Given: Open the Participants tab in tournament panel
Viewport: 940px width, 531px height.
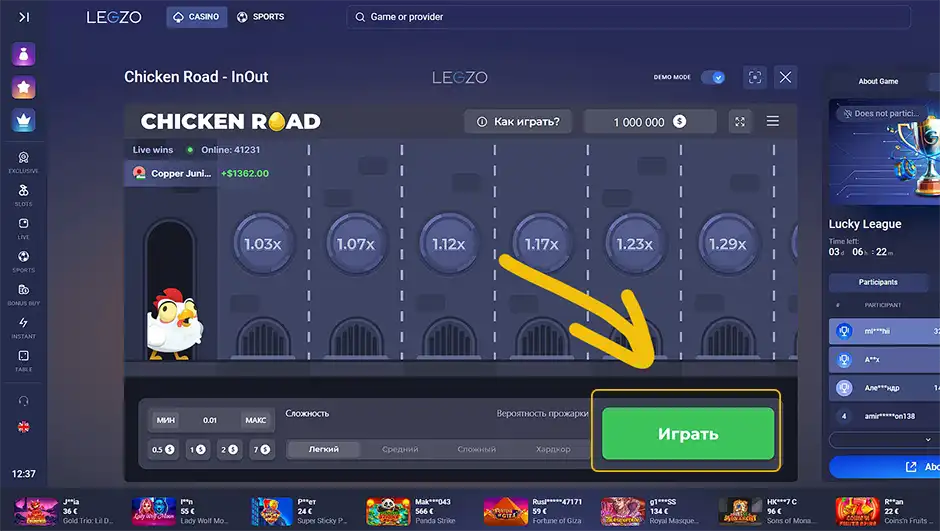Looking at the screenshot, I should coord(878,282).
